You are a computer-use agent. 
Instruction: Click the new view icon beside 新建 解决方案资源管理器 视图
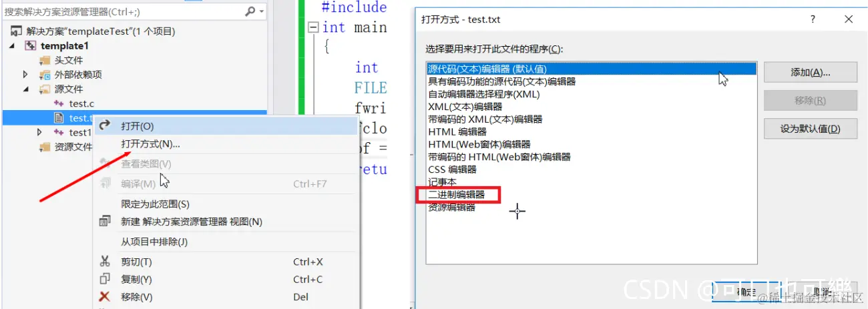coord(104,221)
